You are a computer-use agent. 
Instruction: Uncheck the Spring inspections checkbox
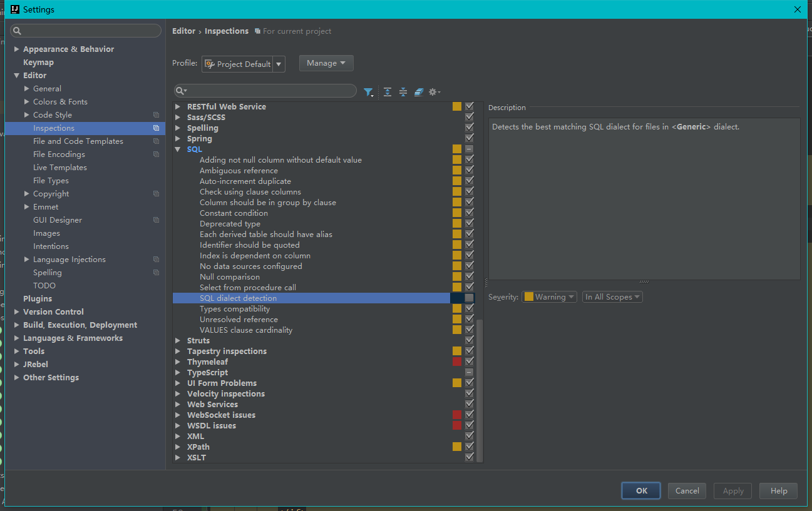pyautogui.click(x=470, y=139)
